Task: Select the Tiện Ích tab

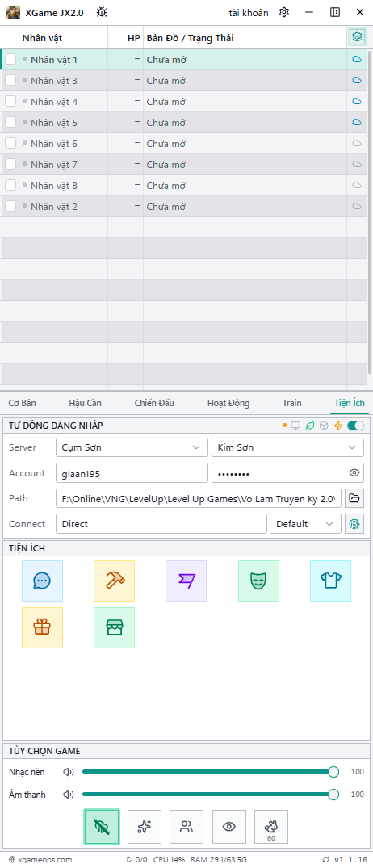Action: (x=350, y=403)
